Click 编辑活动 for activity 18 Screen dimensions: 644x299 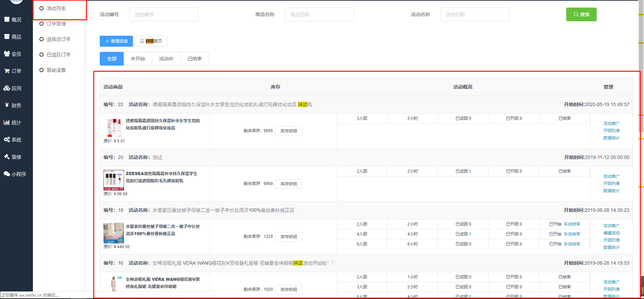point(611,233)
